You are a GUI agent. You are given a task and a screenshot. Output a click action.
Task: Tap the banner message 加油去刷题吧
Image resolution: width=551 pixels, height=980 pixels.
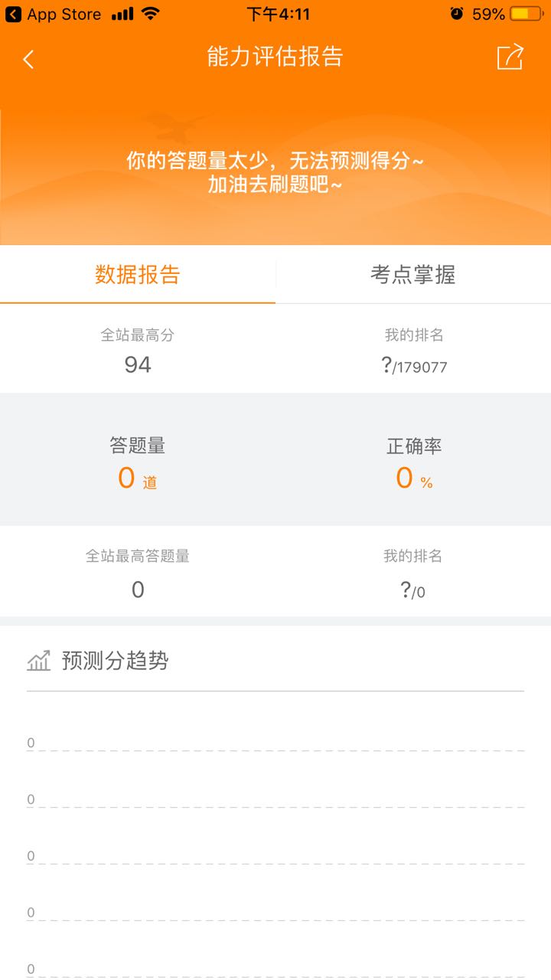(275, 185)
